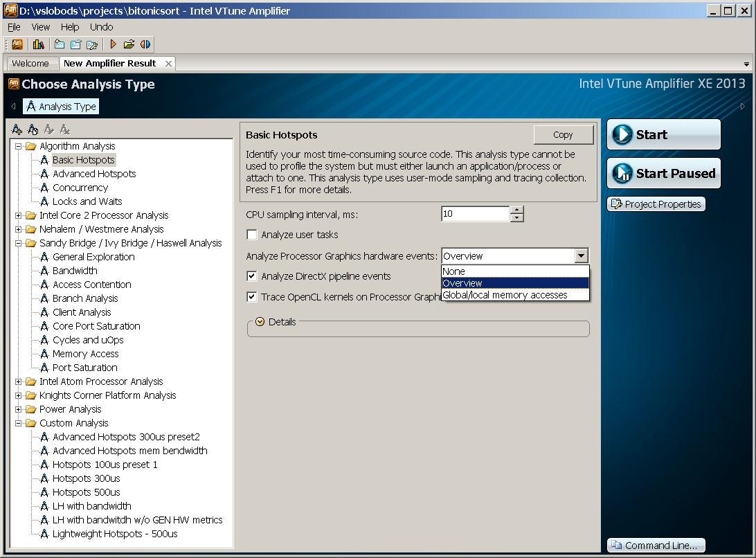Uncheck Analyze DirectX pipeline events
Image resolution: width=756 pixels, height=558 pixels.
(x=252, y=276)
